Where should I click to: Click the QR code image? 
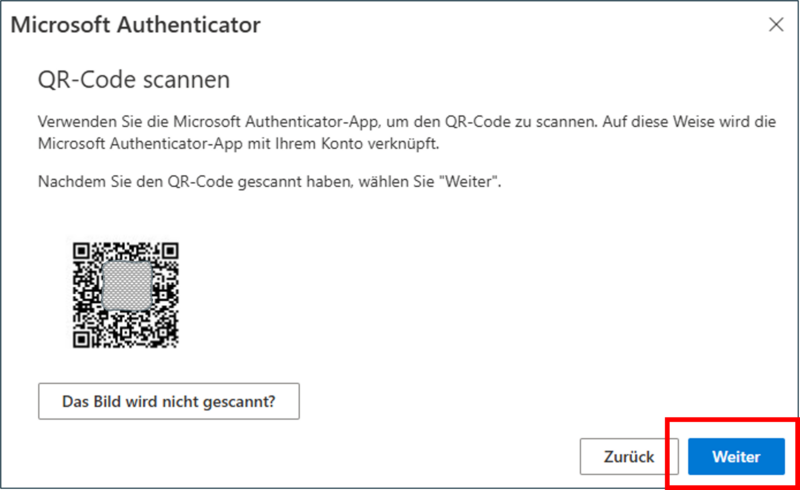(126, 295)
